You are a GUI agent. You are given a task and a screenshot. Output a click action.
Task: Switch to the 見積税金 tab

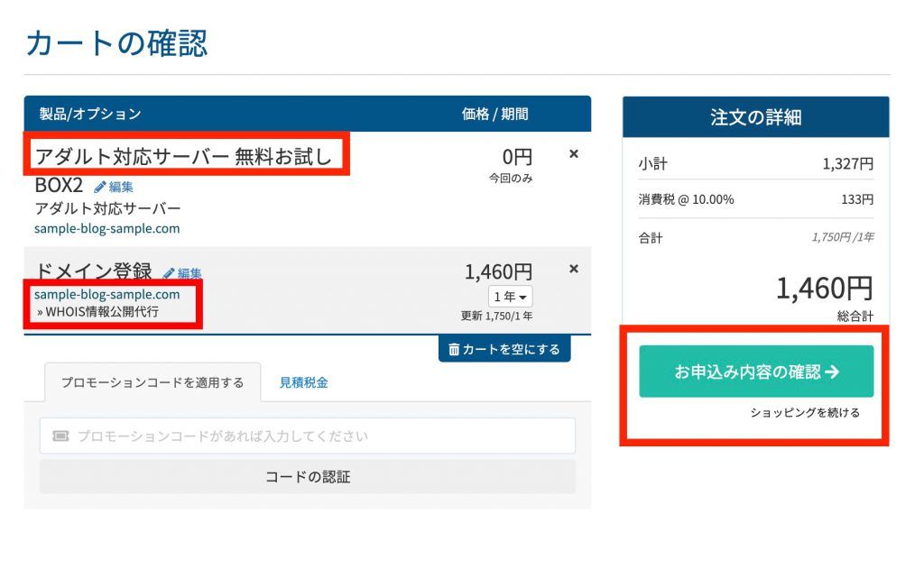coord(303,382)
